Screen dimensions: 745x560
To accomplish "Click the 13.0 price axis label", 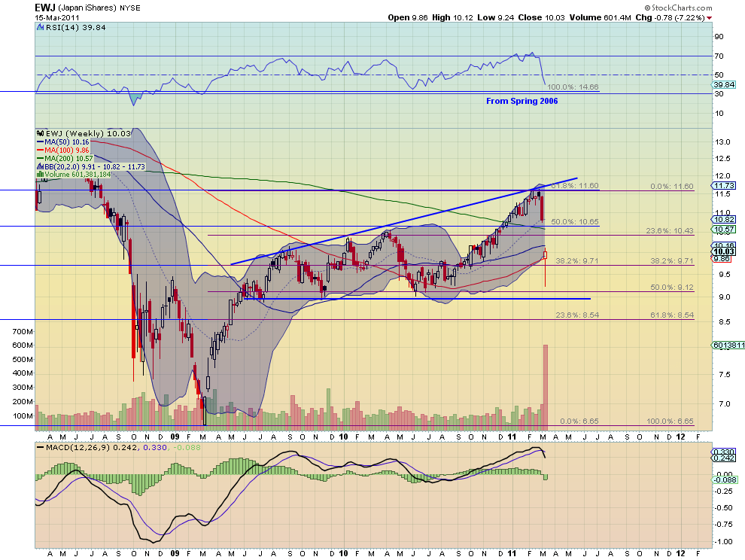I will point(722,142).
